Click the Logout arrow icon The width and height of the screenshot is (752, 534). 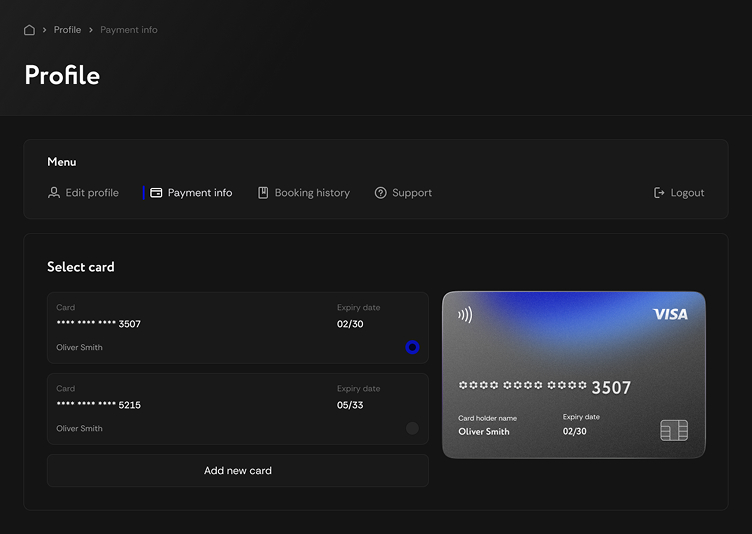tap(659, 193)
